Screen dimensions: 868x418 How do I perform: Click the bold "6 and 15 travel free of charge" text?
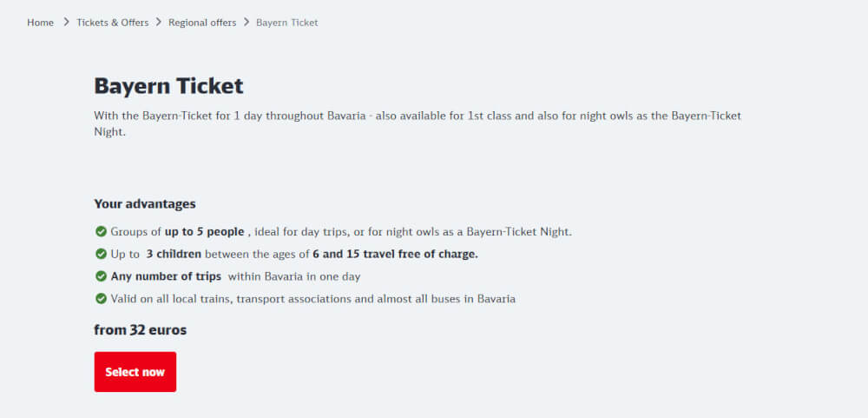point(395,255)
